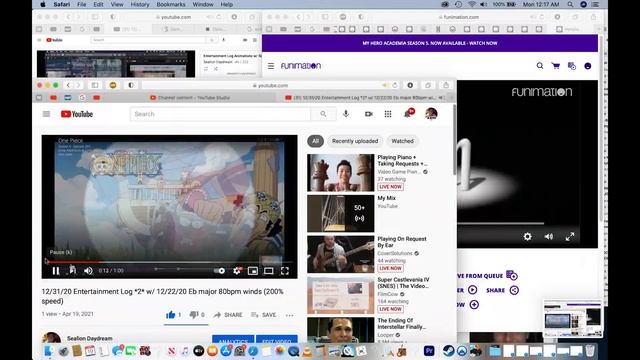Mute the Funimation player
Image resolution: width=640 pixels, height=360 pixels.
point(549,236)
